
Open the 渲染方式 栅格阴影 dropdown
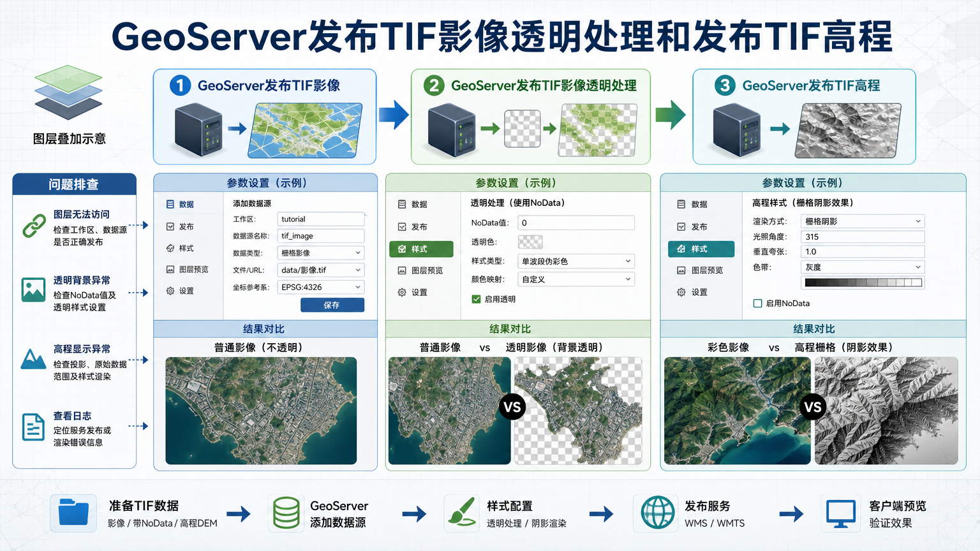(863, 221)
